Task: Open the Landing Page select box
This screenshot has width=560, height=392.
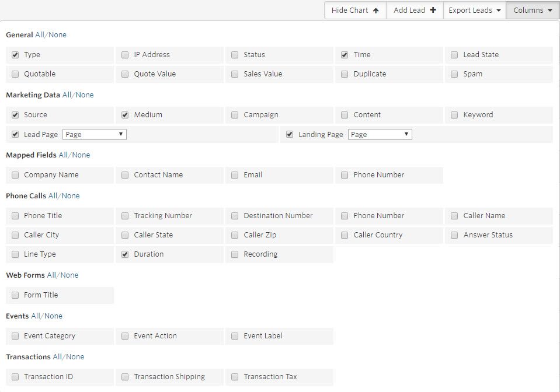Action: tap(380, 135)
